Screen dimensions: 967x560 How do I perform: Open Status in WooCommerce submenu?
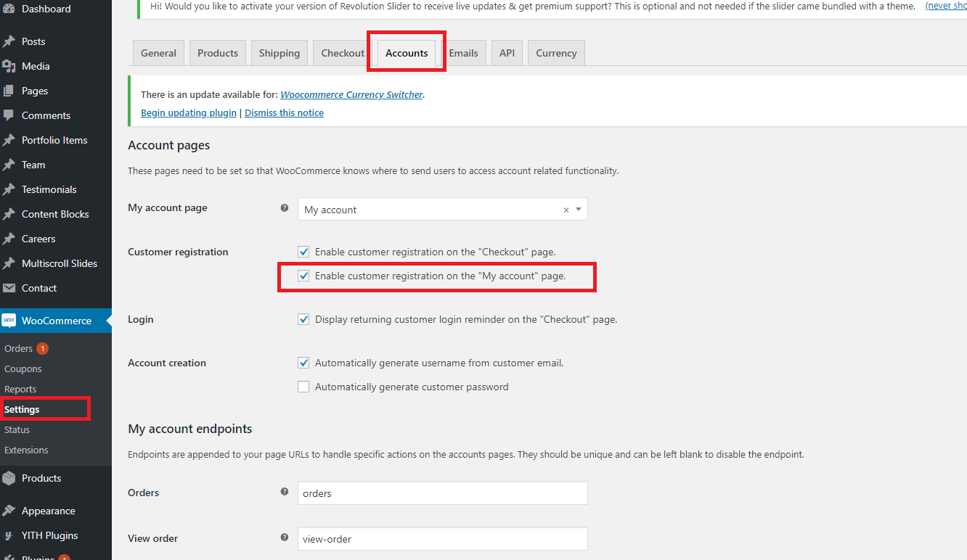[17, 430]
